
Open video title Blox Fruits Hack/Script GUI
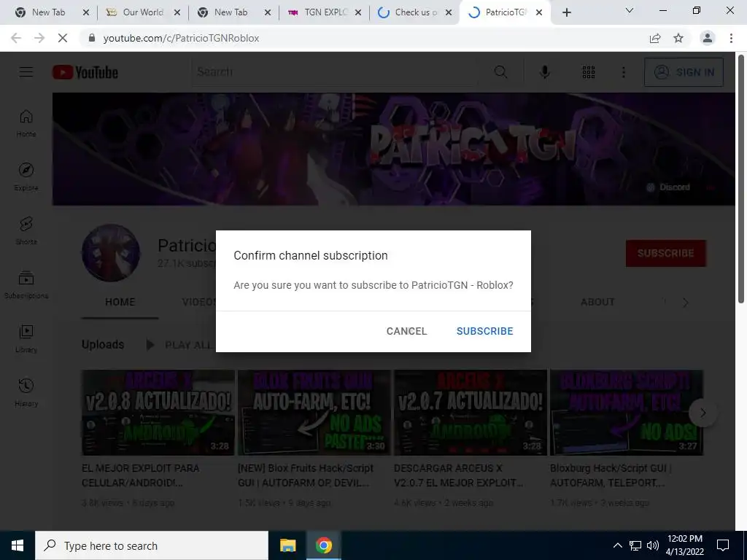[306, 475]
